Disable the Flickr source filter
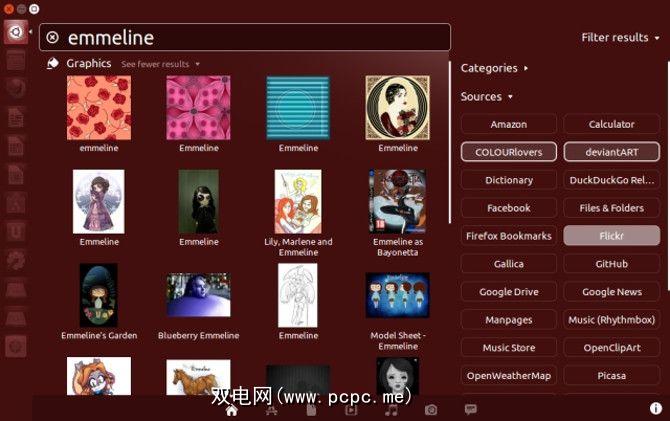This screenshot has width=670, height=421. [x=611, y=236]
